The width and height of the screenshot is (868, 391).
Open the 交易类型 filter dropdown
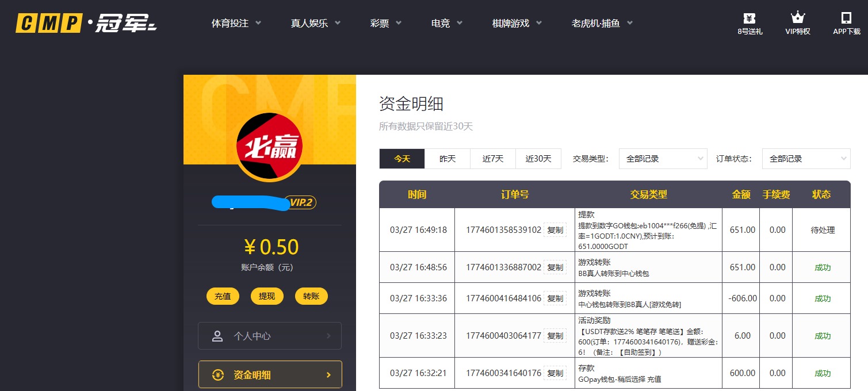coord(663,159)
